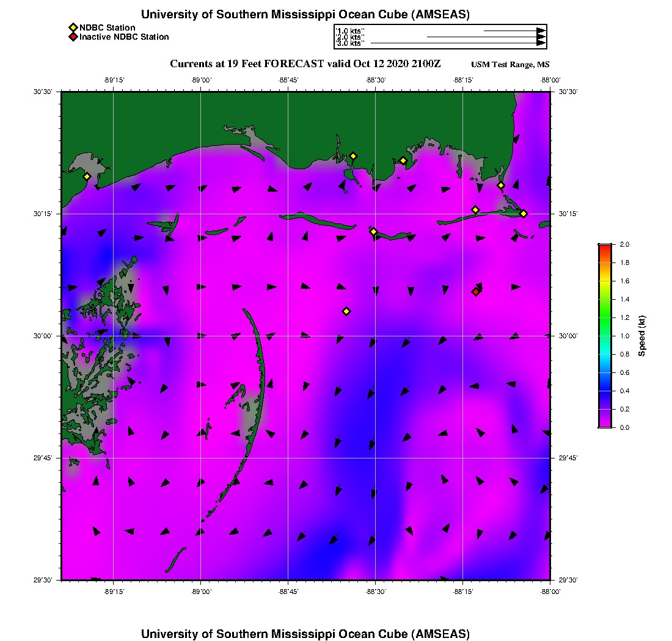
Task: Click the 3.0 kts arrow scale label
Action: (350, 43)
